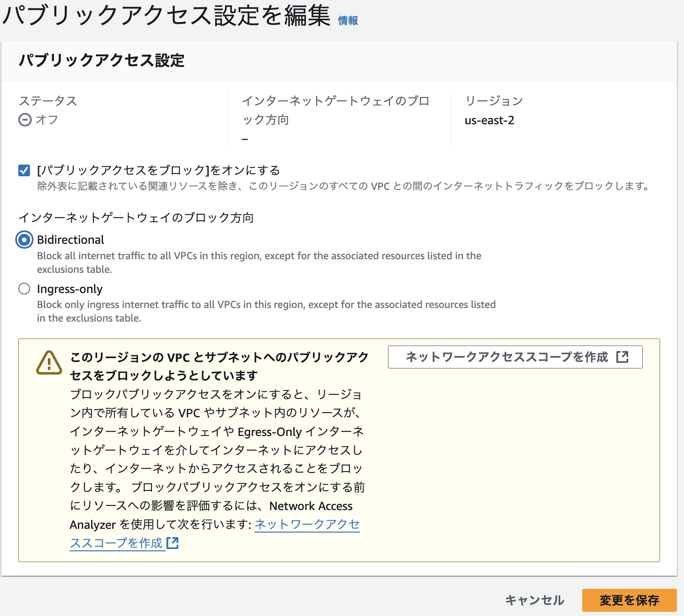684x616 pixels.
Task: Click the オフ status text
Action: click(x=47, y=120)
